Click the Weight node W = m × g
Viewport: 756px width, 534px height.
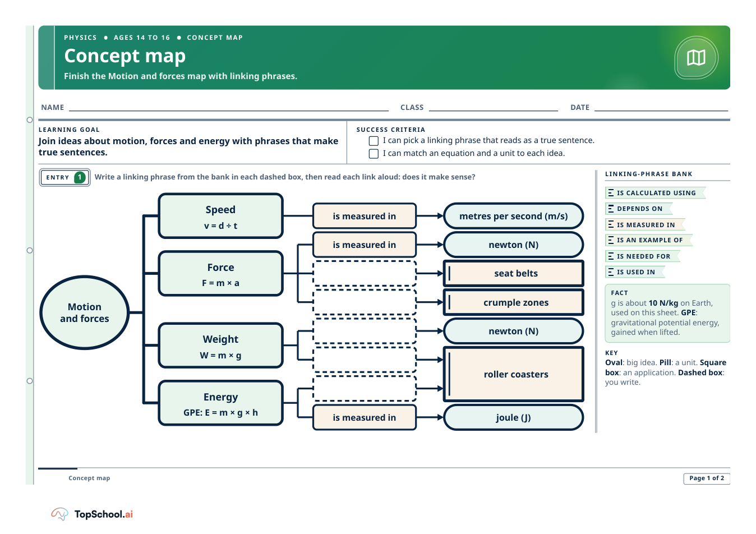click(x=221, y=346)
